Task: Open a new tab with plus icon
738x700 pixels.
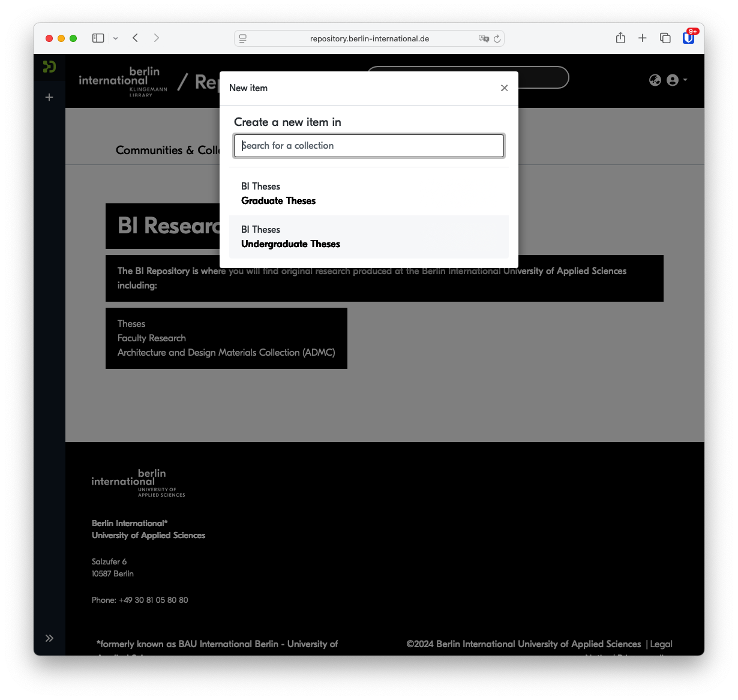Action: click(x=643, y=38)
